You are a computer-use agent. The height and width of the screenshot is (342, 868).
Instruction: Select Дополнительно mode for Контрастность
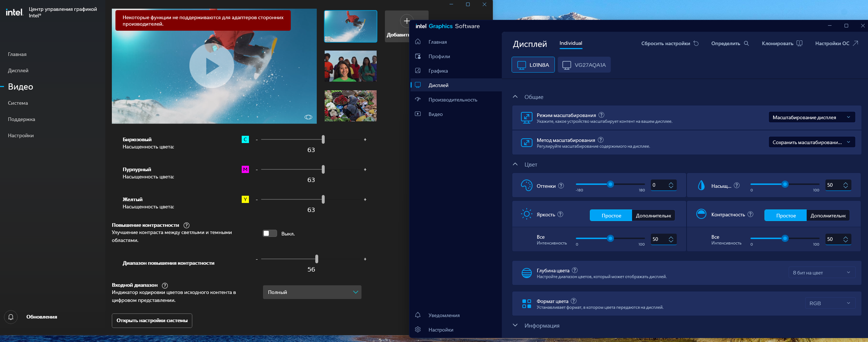828,216
